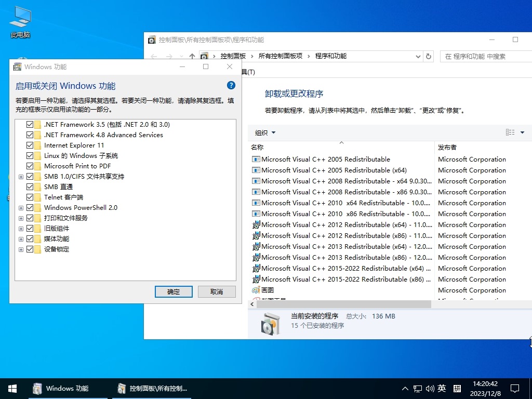Click the Windows 功能 dialog help icon
The image size is (532, 399).
click(x=231, y=85)
